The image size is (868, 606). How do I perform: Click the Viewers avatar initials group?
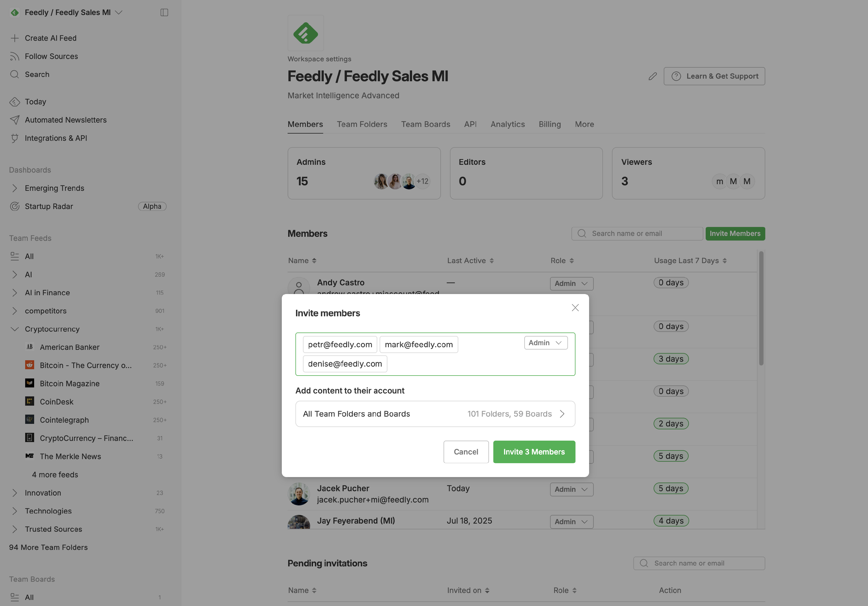click(x=733, y=181)
